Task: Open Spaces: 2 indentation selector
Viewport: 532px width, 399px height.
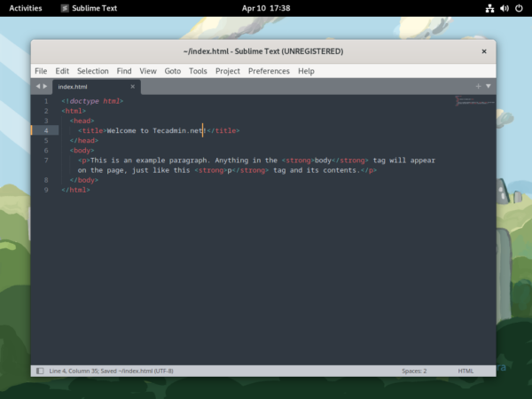Action: point(413,371)
